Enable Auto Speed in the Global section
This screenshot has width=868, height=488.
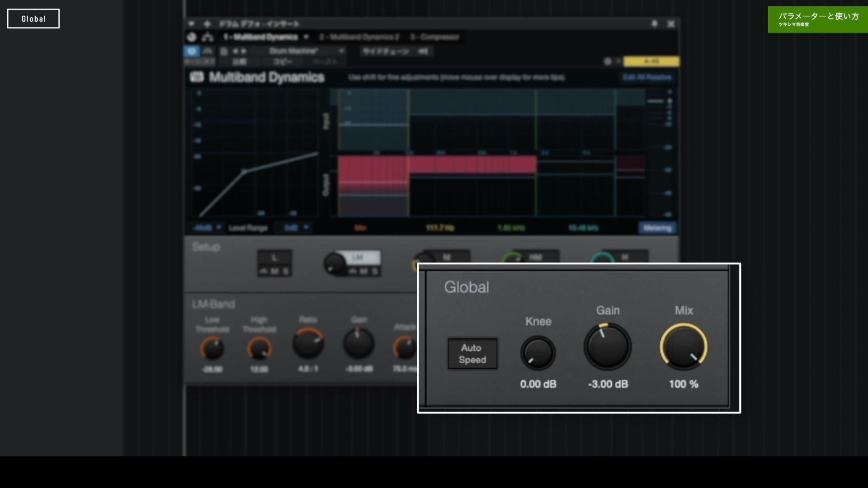[472, 353]
